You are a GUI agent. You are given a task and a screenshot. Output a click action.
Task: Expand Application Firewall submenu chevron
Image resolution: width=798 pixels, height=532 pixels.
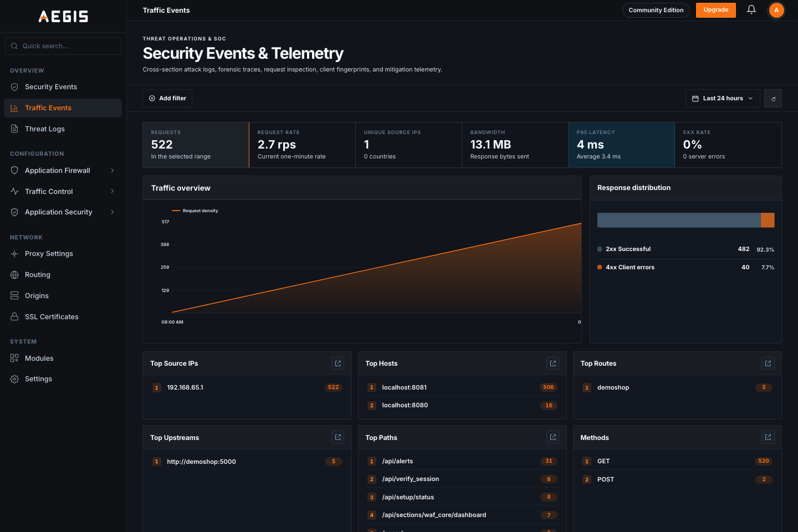[x=112, y=171]
